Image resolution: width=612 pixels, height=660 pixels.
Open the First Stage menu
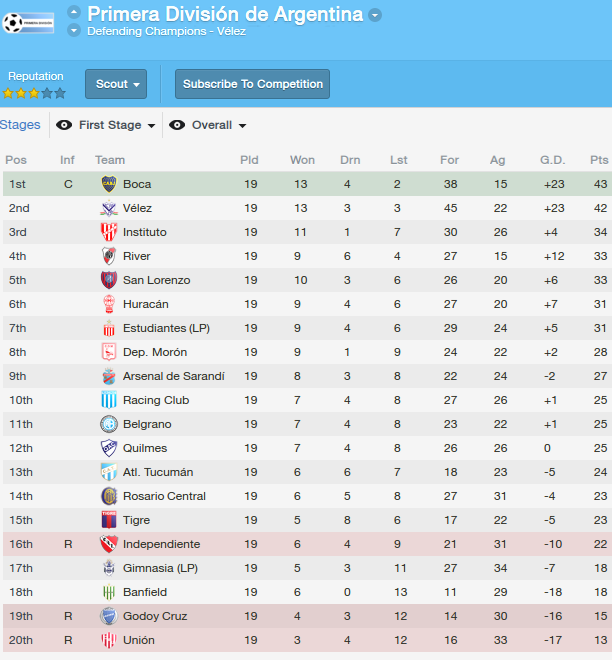click(117, 125)
